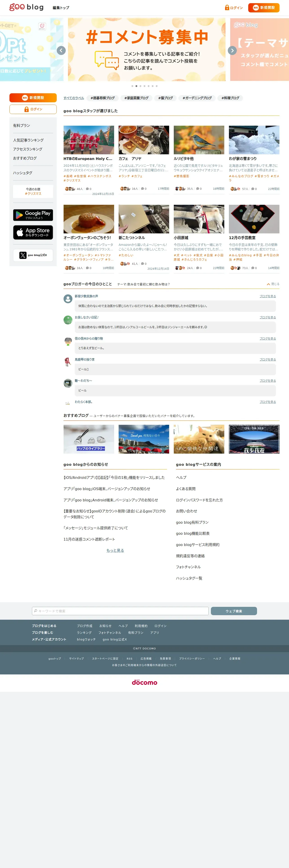Open this week's theme #クリスマス hashtag

(33, 194)
